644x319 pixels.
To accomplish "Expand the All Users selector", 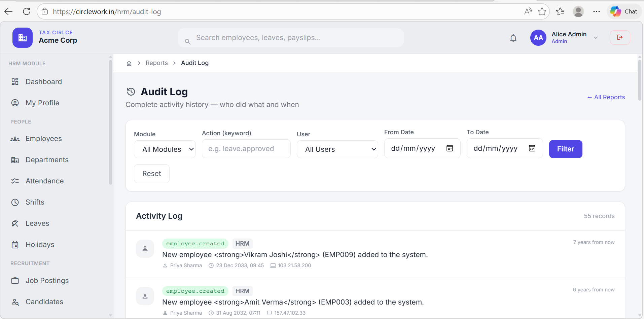I will (337, 149).
